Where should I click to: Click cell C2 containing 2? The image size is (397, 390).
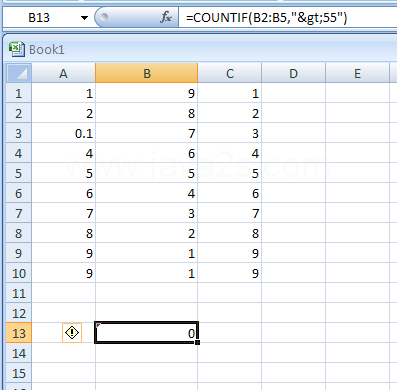coord(230,113)
